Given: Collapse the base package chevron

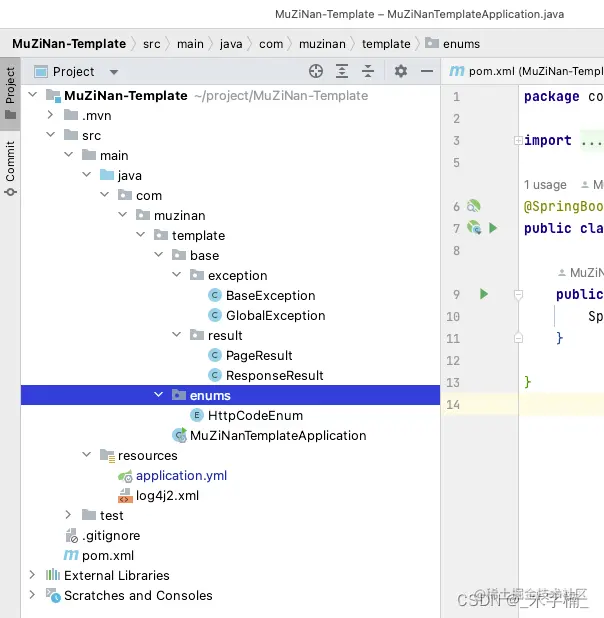Looking at the screenshot, I should [x=158, y=255].
